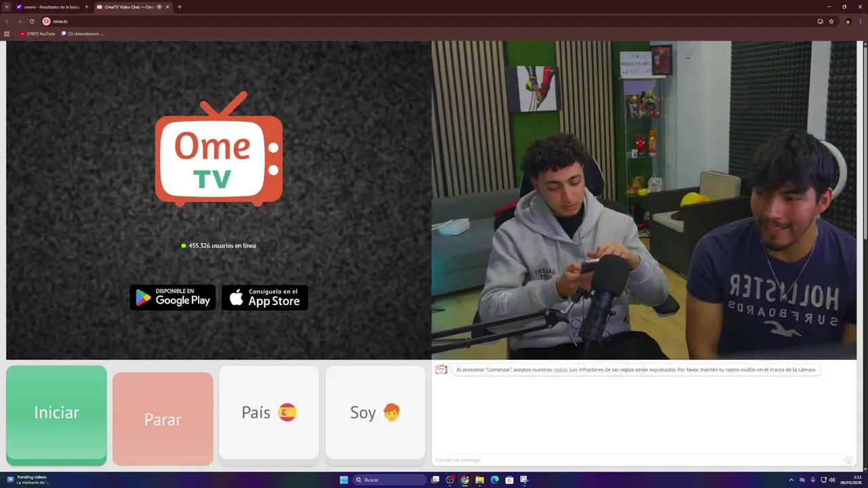The height and width of the screenshot is (488, 868).
Task: Open the 'reglas' rules link
Action: point(560,369)
